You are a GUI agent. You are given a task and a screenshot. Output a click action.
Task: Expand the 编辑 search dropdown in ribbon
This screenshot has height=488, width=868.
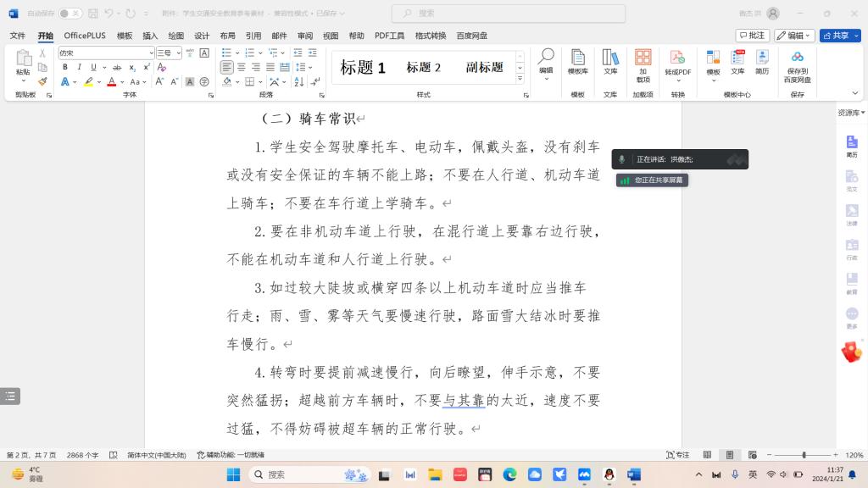[x=546, y=64]
